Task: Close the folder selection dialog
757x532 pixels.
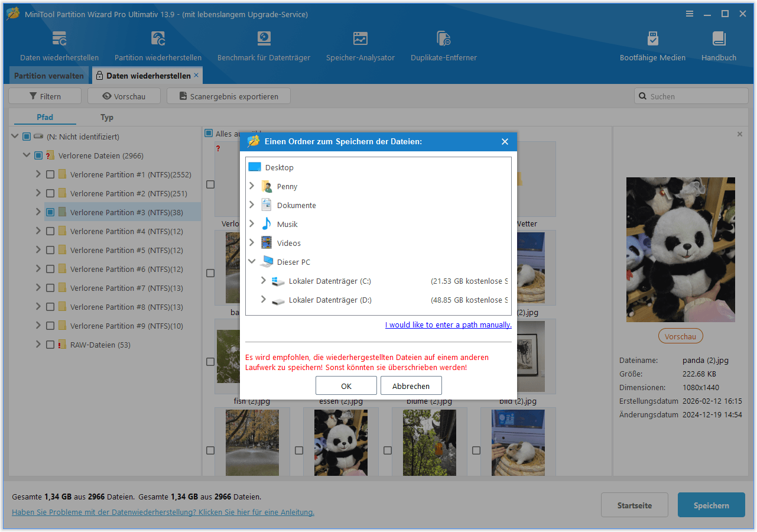Action: point(505,141)
